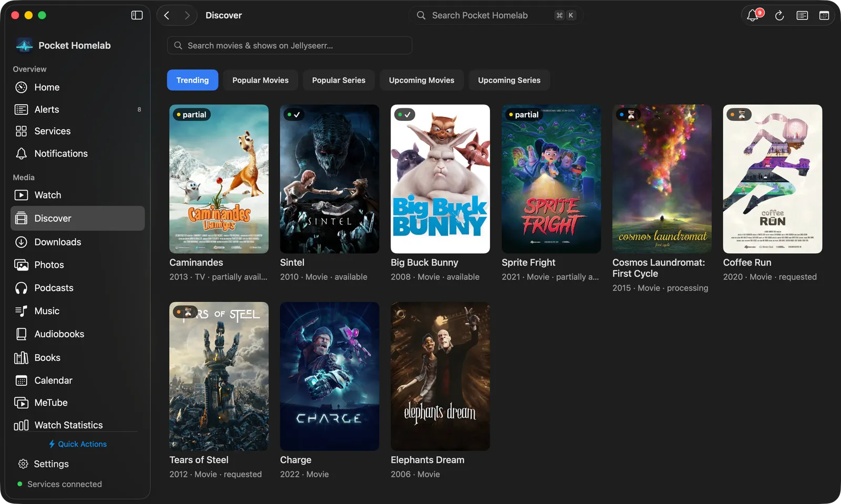Screen dimensions: 841x504
Task: Go forward with the right chevron
Action: coord(187,15)
